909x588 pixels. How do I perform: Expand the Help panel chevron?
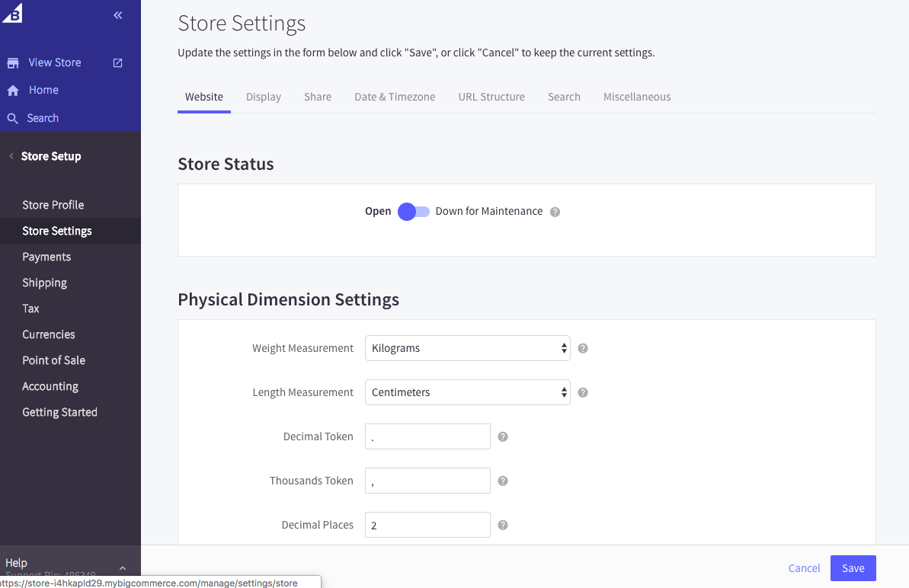pyautogui.click(x=123, y=568)
